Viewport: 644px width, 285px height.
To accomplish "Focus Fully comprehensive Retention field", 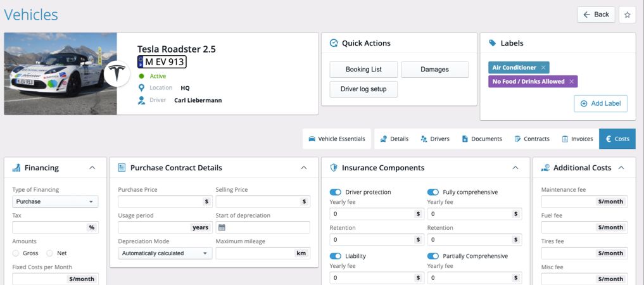I will tap(475, 240).
